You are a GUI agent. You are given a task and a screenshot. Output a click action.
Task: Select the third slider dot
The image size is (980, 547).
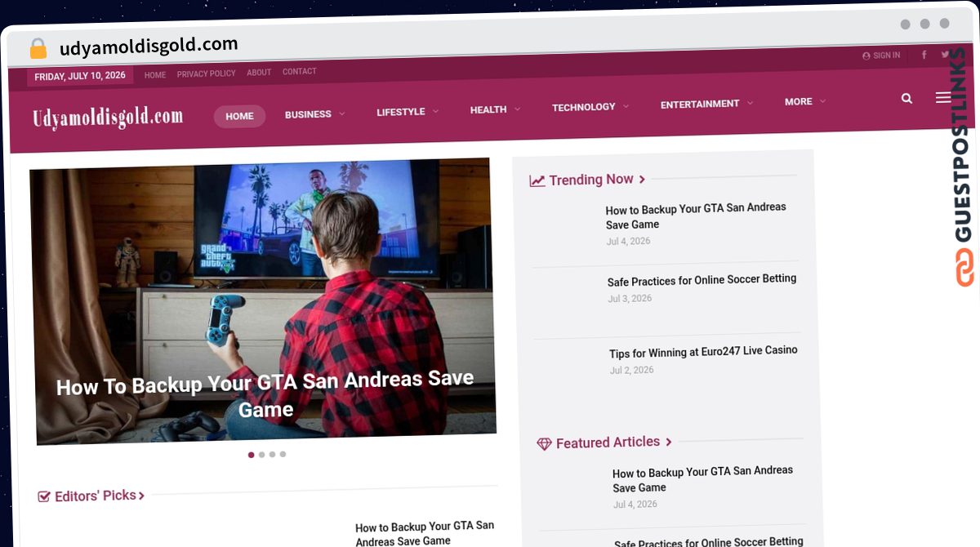click(272, 455)
